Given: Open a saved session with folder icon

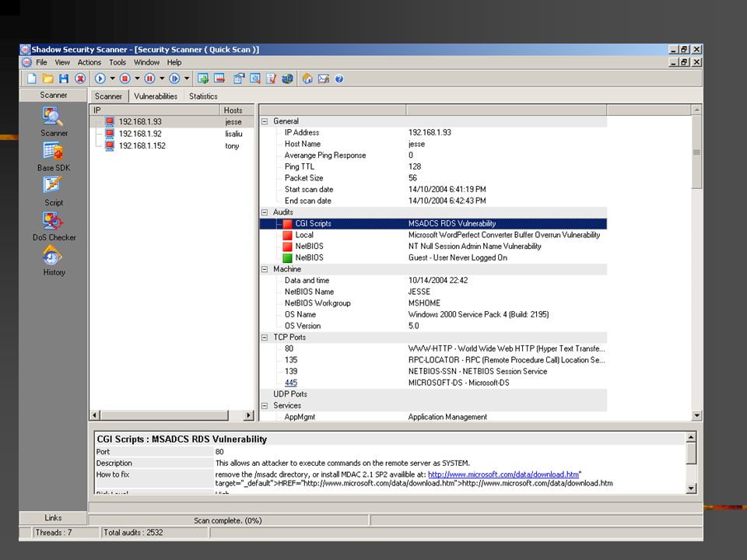Looking at the screenshot, I should [47, 79].
